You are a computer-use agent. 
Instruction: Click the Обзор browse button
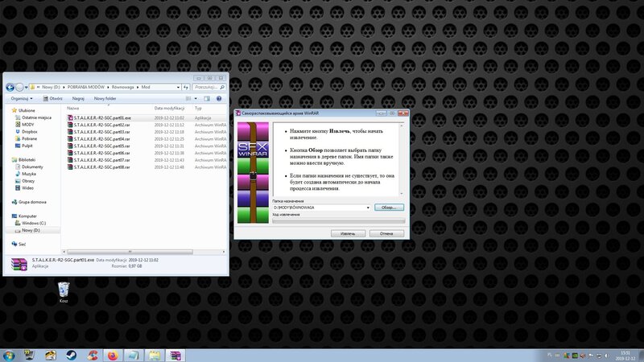pos(388,208)
